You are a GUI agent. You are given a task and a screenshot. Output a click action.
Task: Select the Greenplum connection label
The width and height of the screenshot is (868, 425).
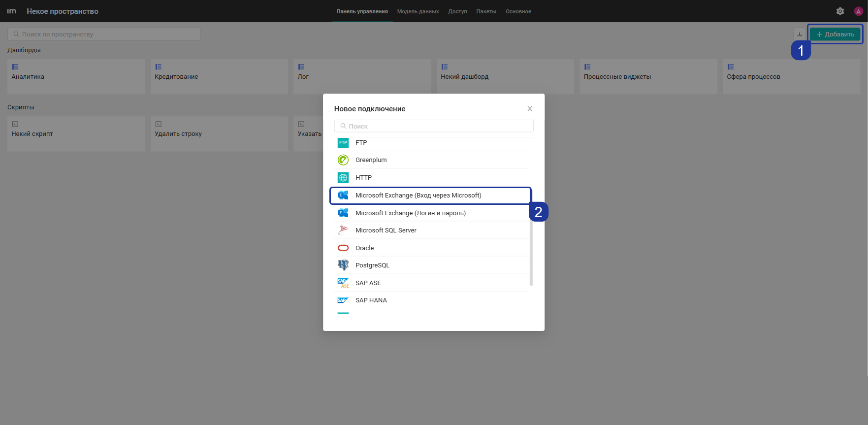tap(371, 160)
